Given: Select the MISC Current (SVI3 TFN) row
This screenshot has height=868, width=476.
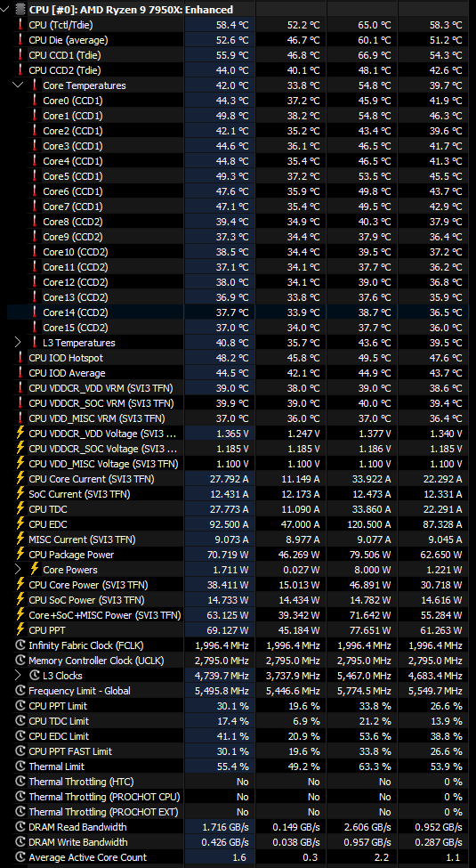Looking at the screenshot, I should (238, 539).
